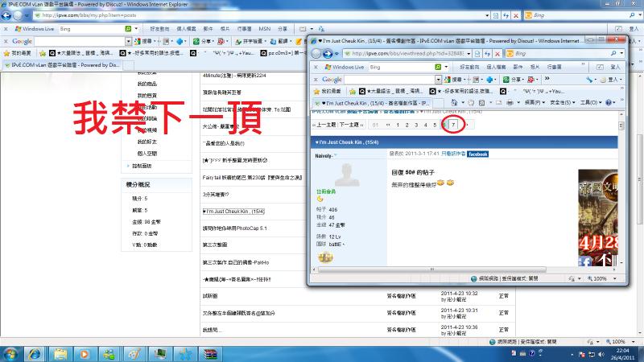Go back in the background IE window
This screenshot has width=644, height=362.
point(6,15)
